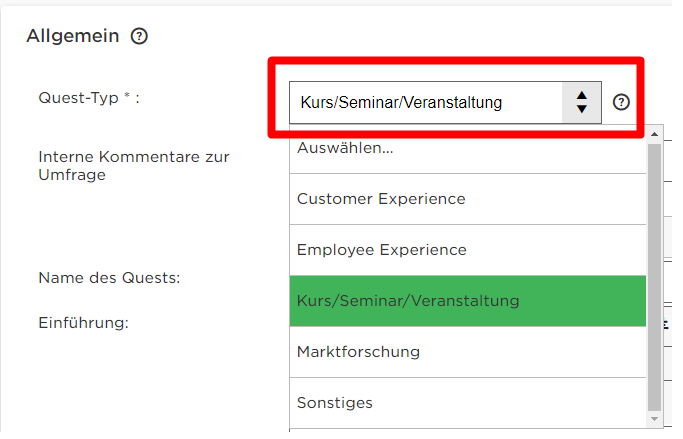The height and width of the screenshot is (439, 683).
Task: Click the dropdown list scrollbar up arrow
Action: pos(655,132)
